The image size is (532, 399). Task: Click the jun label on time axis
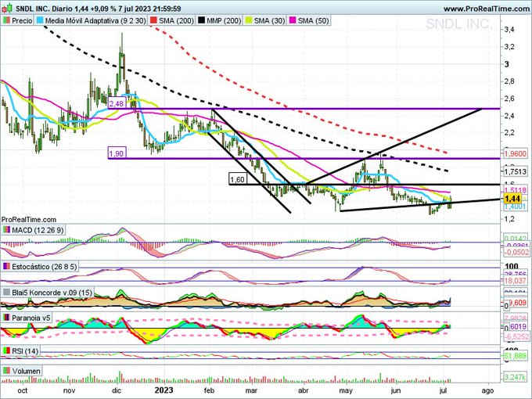click(396, 391)
